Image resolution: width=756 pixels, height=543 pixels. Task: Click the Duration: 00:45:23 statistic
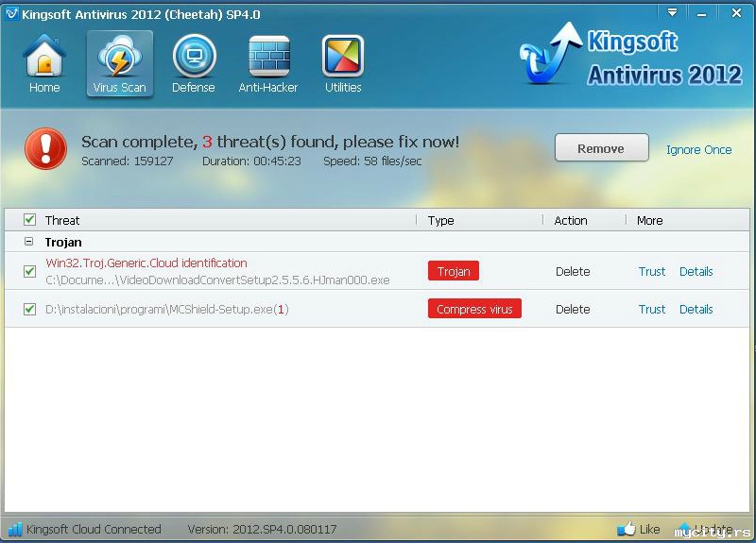(251, 161)
